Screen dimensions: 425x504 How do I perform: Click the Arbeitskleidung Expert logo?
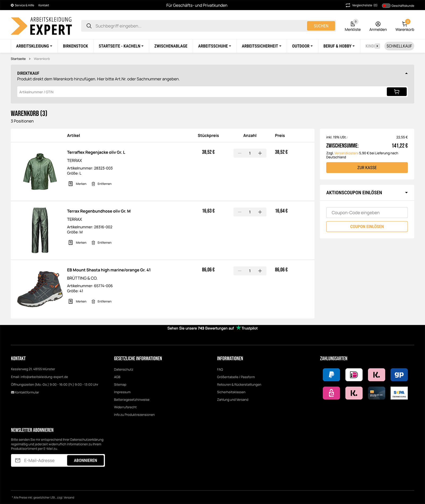click(41, 26)
